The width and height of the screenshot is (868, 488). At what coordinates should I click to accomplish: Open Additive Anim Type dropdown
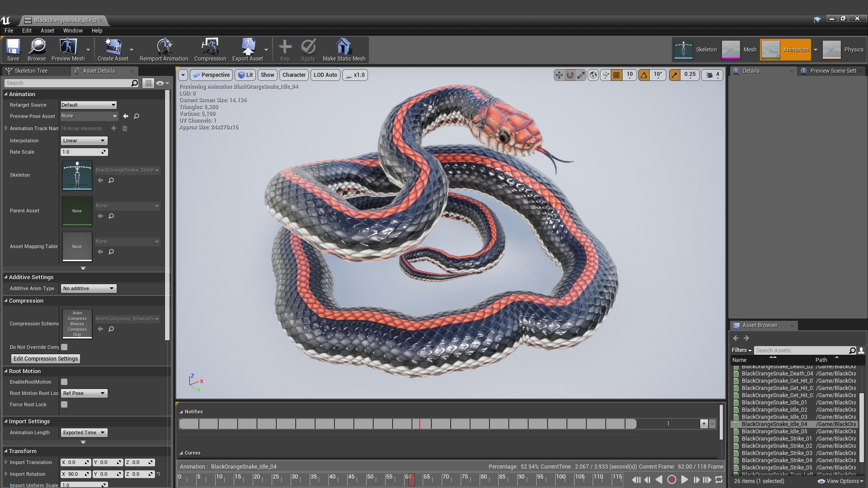click(89, 288)
